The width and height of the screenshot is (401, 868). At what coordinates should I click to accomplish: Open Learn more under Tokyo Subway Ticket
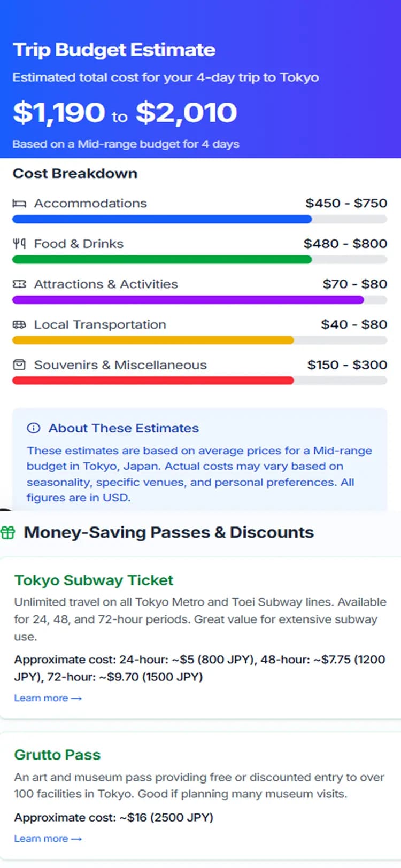[x=48, y=698]
